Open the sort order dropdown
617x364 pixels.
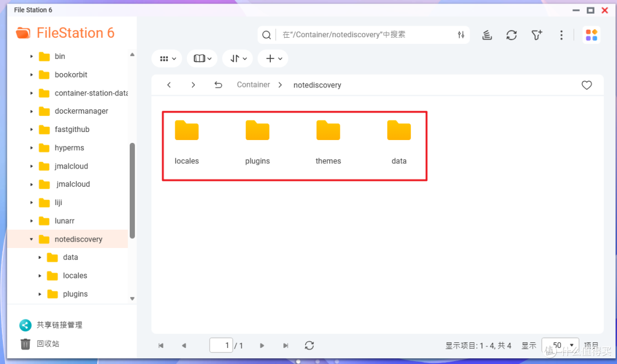point(238,59)
